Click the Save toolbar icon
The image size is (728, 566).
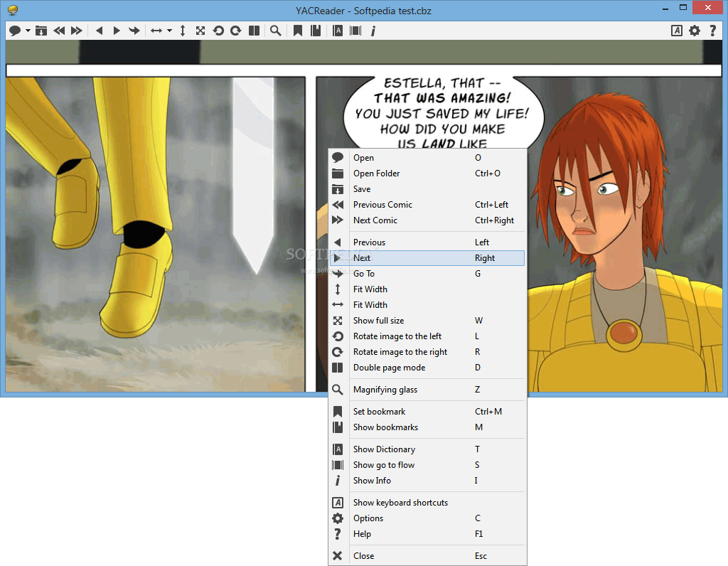pos(41,31)
